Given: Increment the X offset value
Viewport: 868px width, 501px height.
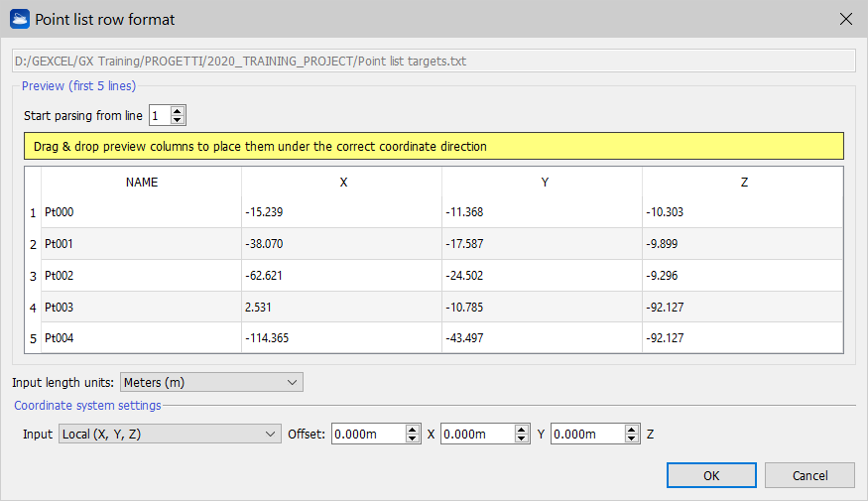Looking at the screenshot, I should pos(413,429).
